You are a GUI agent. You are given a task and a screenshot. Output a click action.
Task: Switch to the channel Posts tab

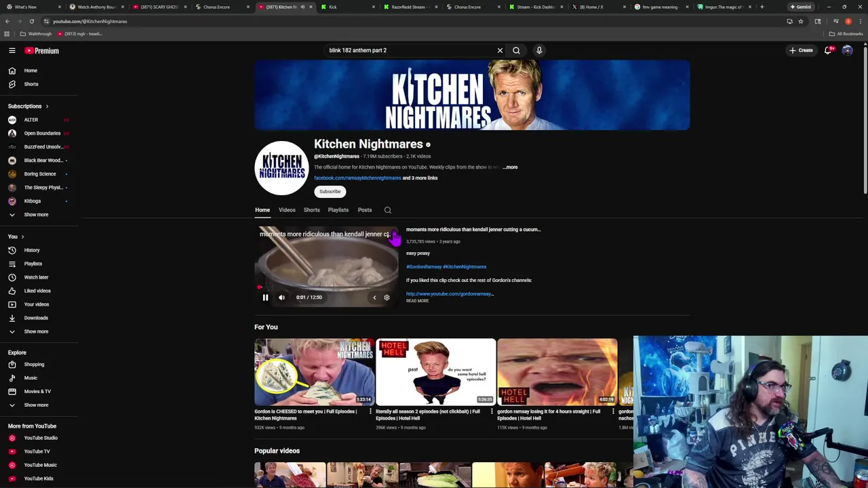365,210
